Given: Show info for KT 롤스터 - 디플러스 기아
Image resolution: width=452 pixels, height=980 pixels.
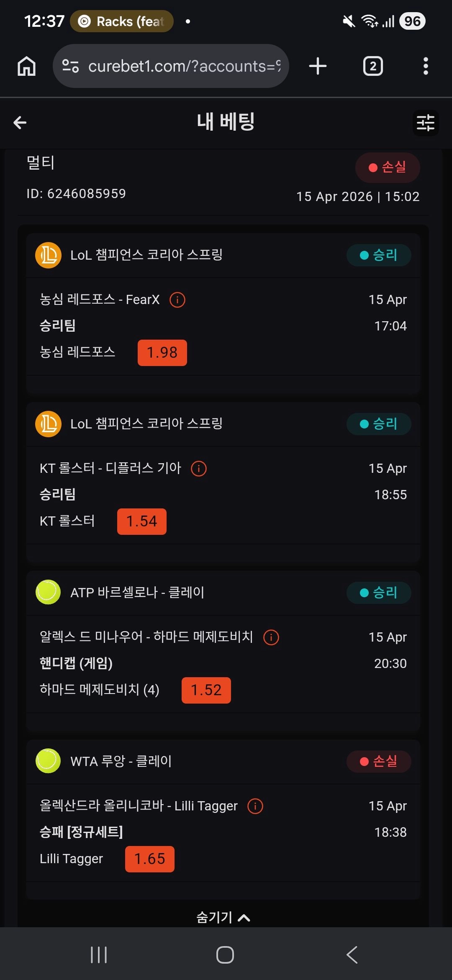Looking at the screenshot, I should point(199,469).
